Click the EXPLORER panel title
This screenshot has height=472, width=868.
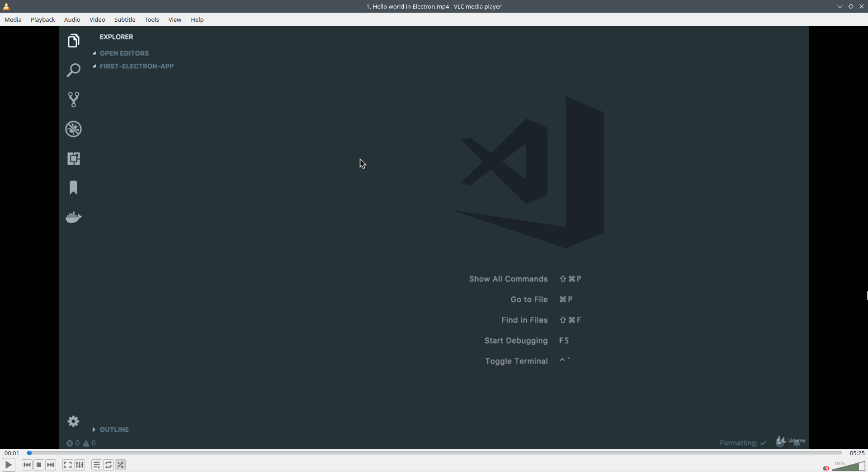[x=116, y=37]
